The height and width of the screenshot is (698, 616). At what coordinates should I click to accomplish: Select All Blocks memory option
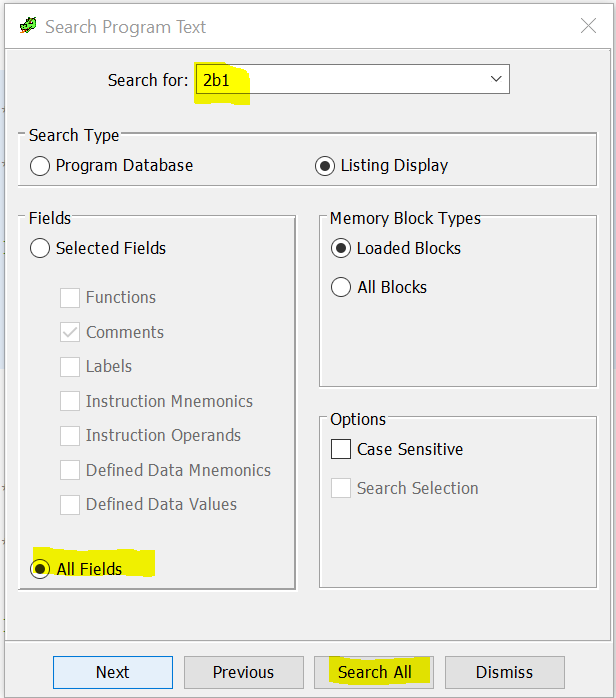click(x=341, y=287)
